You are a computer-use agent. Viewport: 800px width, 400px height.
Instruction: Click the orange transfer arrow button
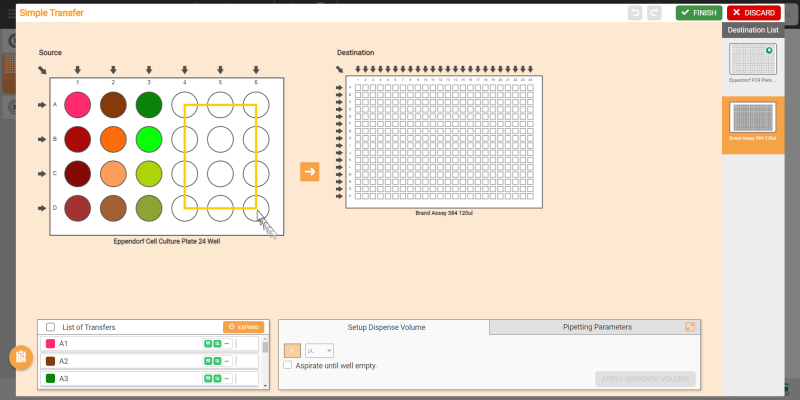[309, 172]
